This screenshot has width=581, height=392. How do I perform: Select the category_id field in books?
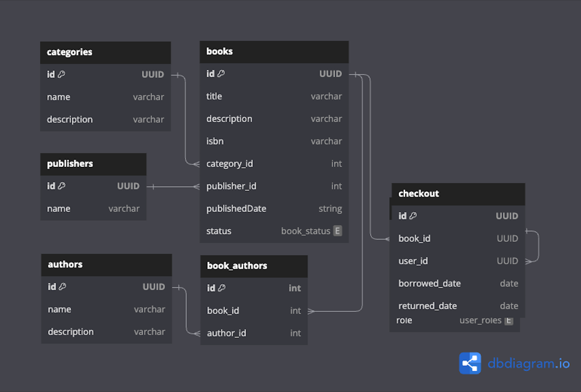(229, 163)
